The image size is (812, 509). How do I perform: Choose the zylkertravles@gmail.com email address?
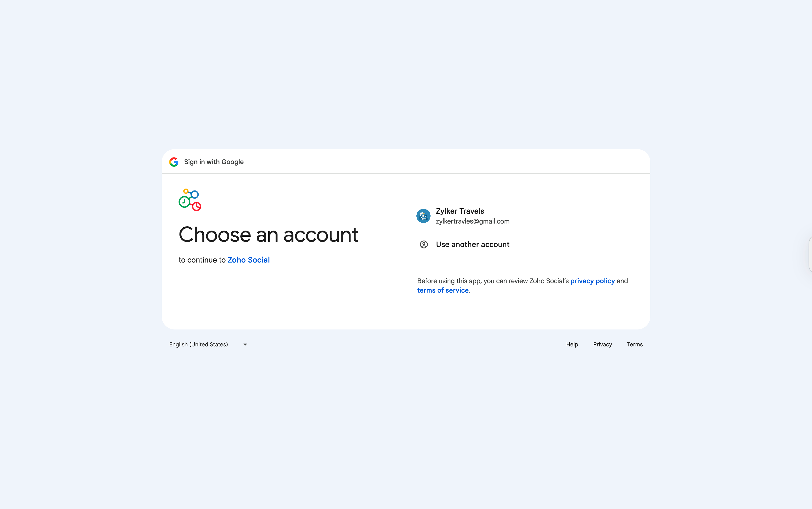[x=473, y=221]
